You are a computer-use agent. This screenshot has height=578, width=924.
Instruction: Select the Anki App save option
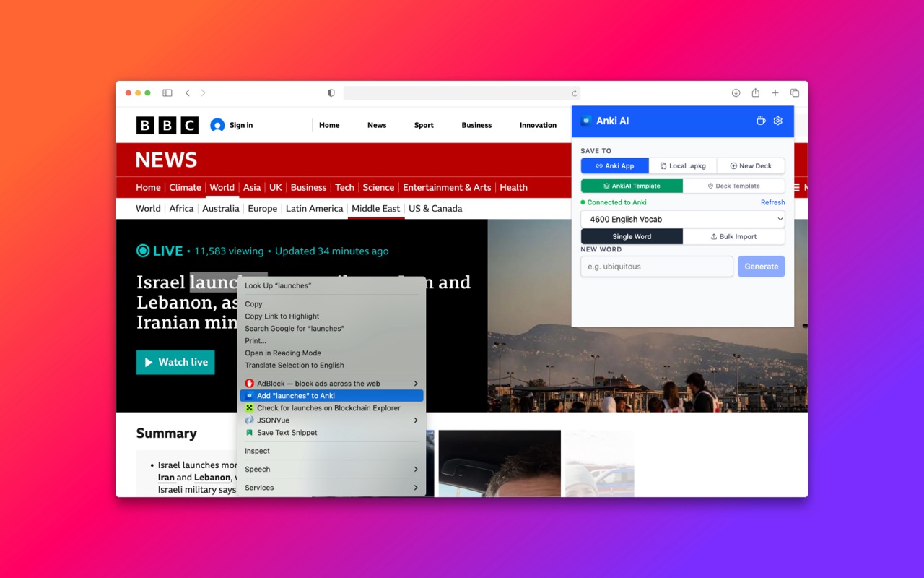point(614,166)
